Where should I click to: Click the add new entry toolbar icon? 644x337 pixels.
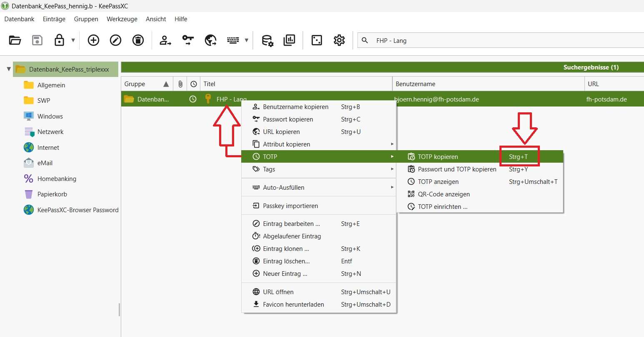[x=93, y=40]
